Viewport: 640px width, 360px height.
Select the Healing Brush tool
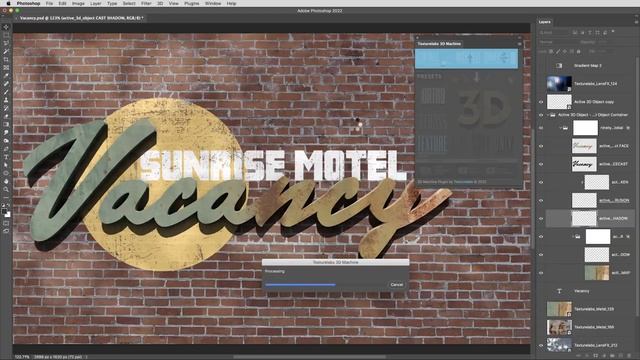(x=6, y=84)
